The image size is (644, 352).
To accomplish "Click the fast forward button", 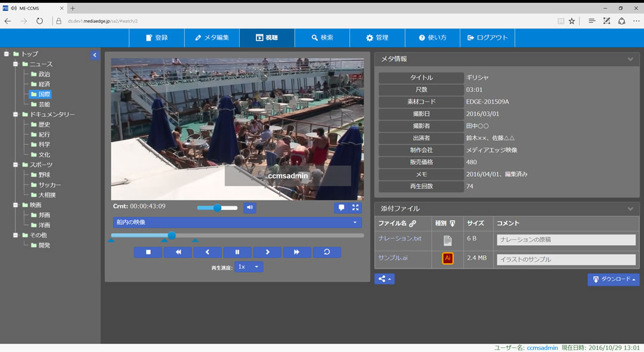I will 297,252.
